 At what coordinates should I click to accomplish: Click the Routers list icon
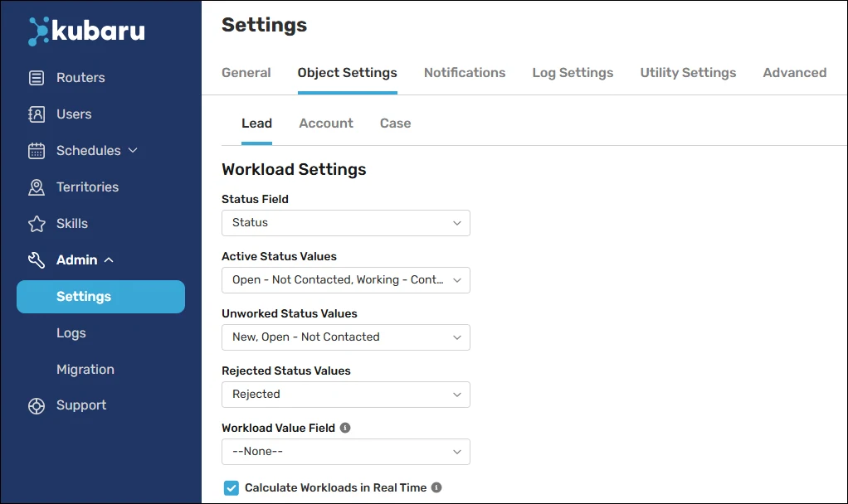click(x=37, y=78)
